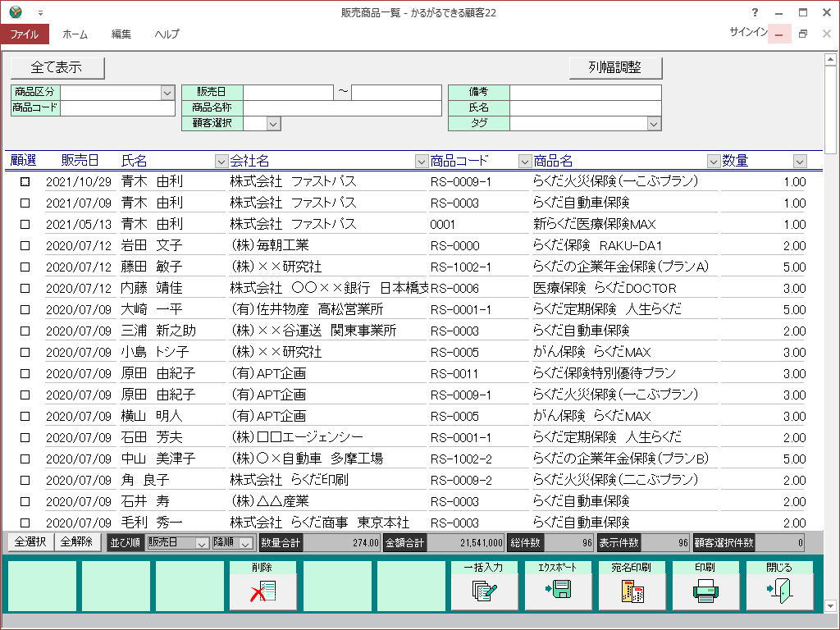Click the 顧選 column header
Screen dimensions: 840x630
23,160
